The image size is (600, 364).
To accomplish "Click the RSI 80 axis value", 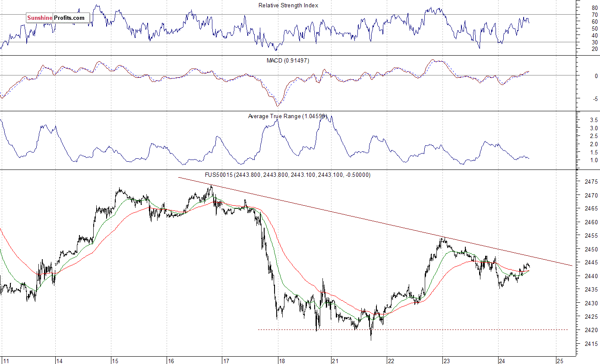I will tap(594, 8).
